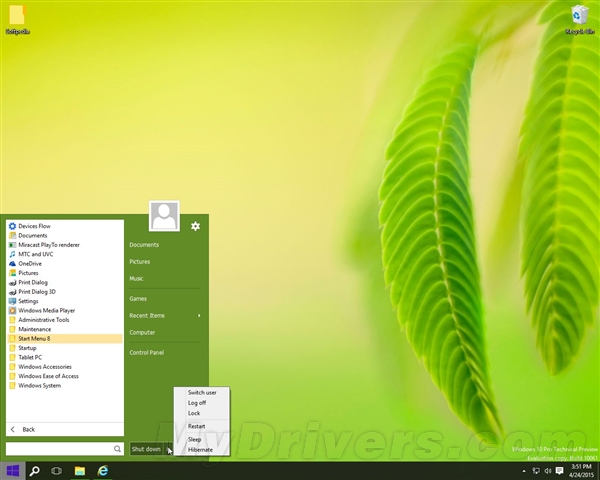
Task: Open Documents link in the green panel
Action: pos(144,245)
